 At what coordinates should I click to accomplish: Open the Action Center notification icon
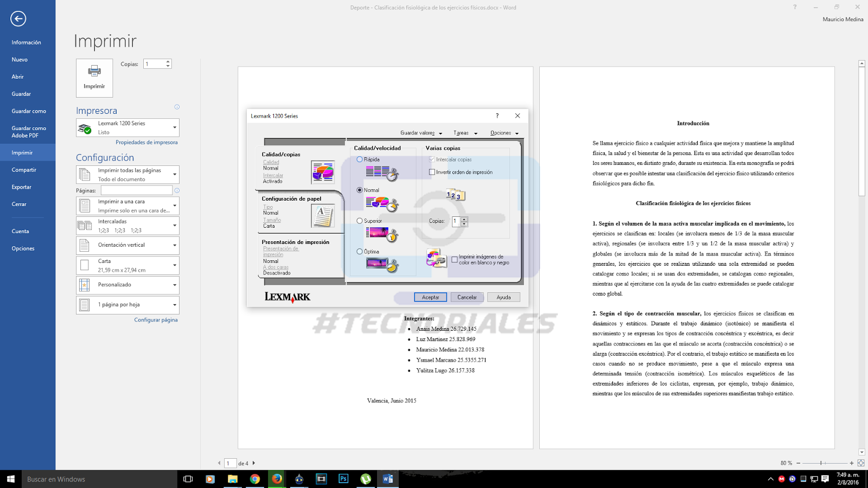coord(825,479)
